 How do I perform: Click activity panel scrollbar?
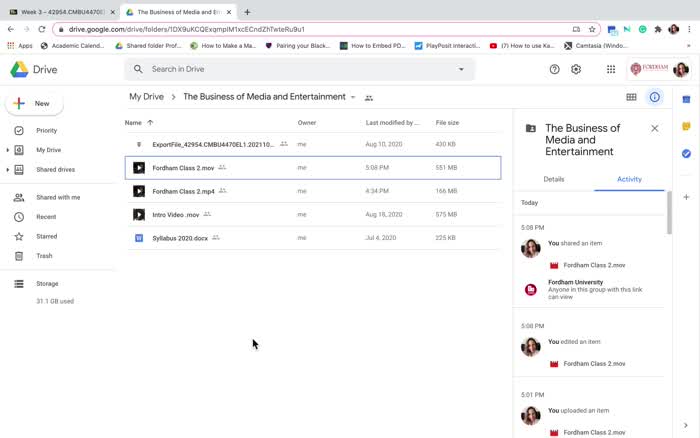click(x=669, y=213)
